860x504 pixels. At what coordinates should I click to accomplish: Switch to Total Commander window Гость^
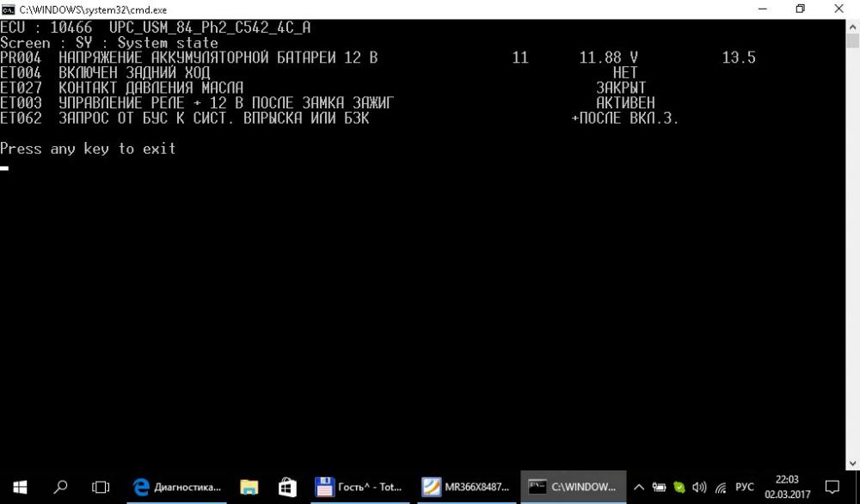click(359, 487)
